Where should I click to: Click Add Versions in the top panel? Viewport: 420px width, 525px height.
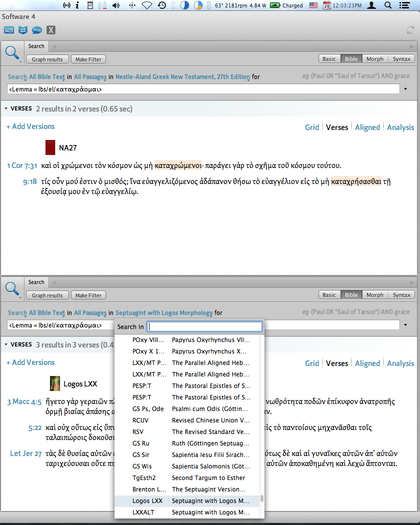30,126
